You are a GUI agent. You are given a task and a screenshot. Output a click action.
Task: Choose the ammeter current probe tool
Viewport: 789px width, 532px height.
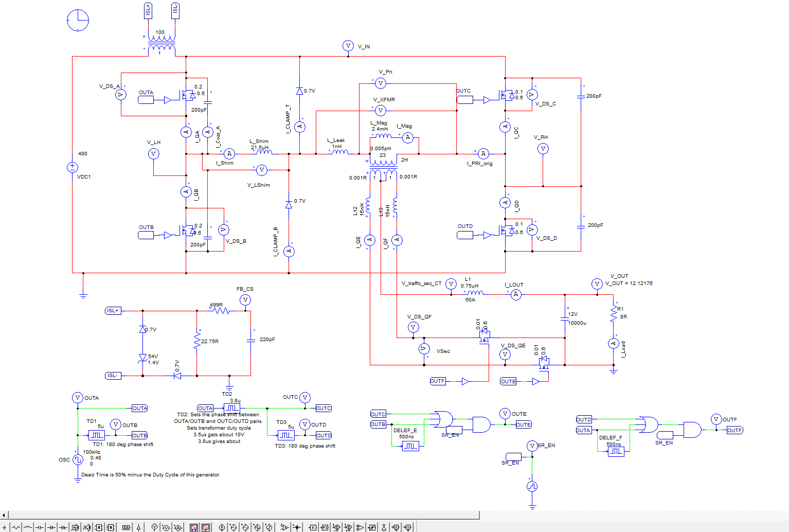(178, 527)
